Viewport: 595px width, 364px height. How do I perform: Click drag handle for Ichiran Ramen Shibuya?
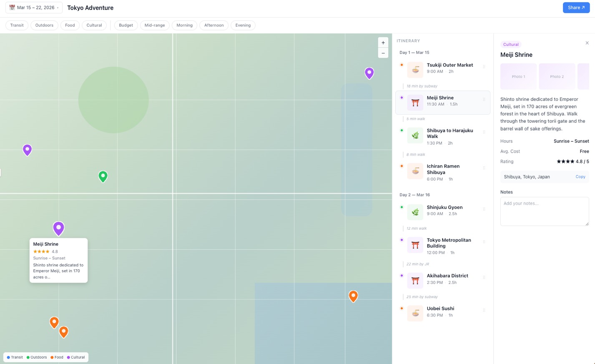coord(484,168)
